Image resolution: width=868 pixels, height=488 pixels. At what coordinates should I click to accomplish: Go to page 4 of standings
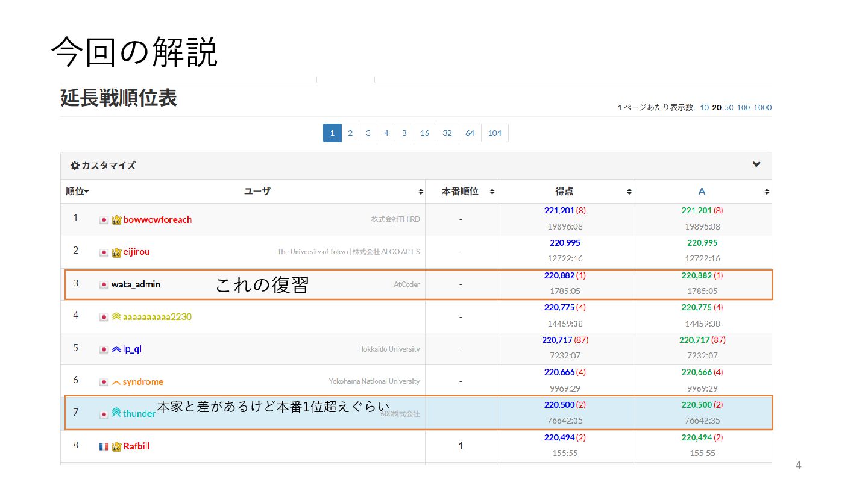(386, 133)
